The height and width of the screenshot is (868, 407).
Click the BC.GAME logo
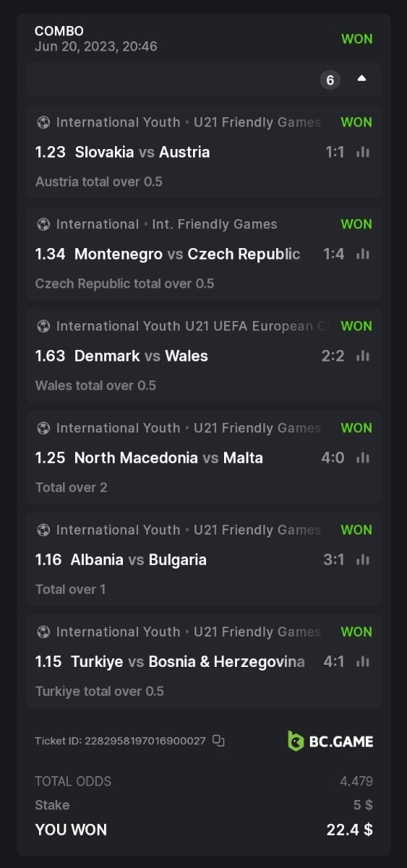[x=330, y=741]
